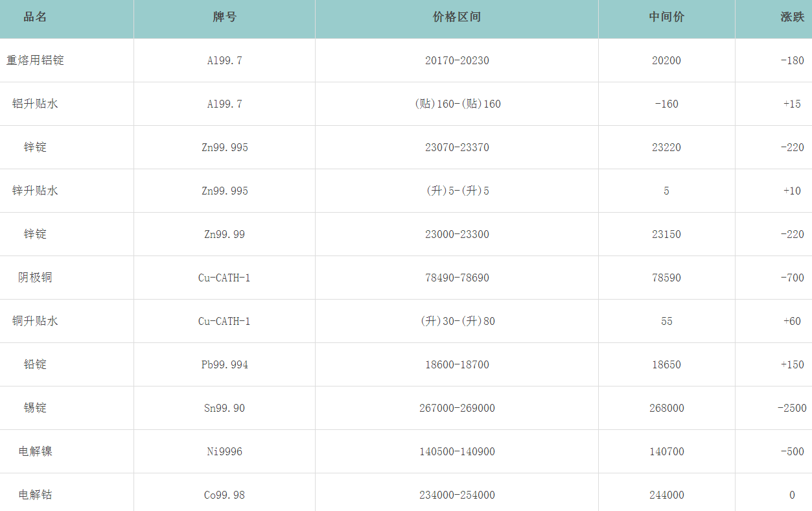
Task: Click the -2500 change value
Action: (792, 408)
